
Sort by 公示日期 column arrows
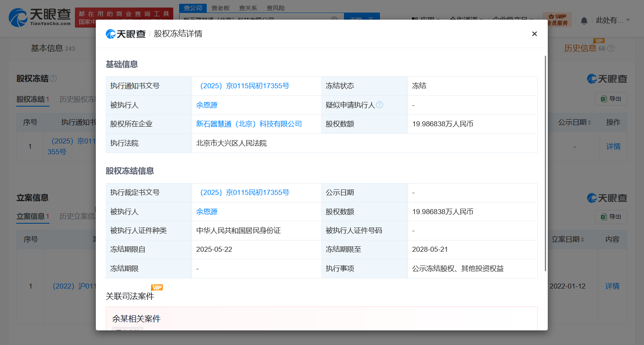pyautogui.click(x=589, y=123)
